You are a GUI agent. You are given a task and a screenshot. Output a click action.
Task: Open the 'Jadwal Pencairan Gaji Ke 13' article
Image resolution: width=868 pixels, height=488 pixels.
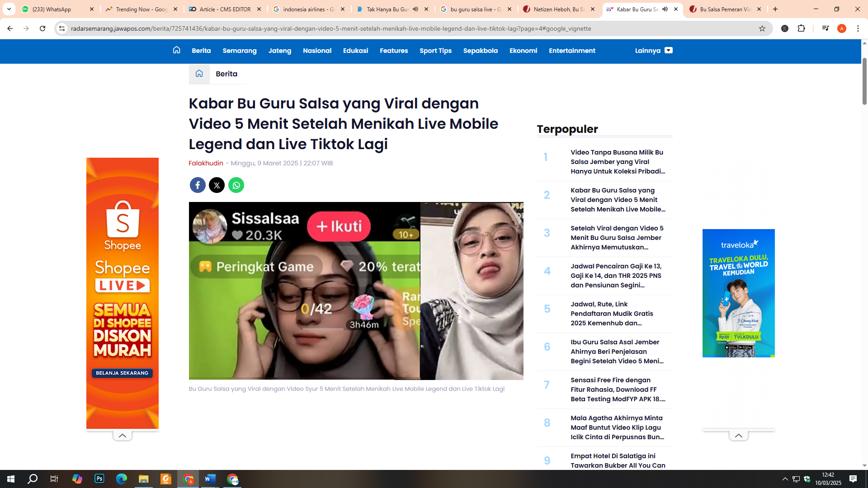pos(616,276)
